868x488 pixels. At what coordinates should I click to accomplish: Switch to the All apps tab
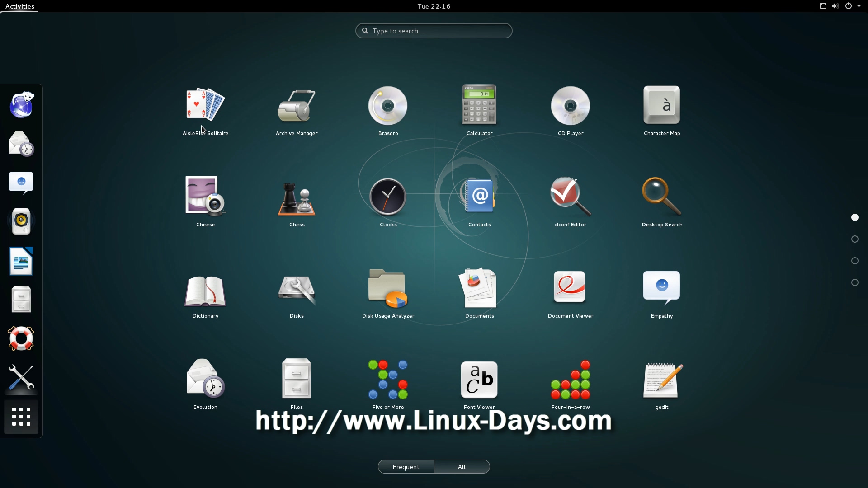[x=462, y=467]
